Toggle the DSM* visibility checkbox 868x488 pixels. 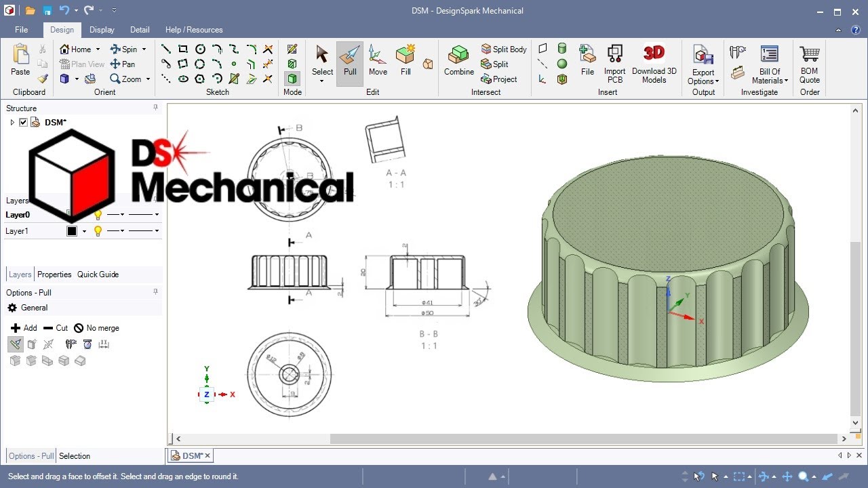point(23,122)
